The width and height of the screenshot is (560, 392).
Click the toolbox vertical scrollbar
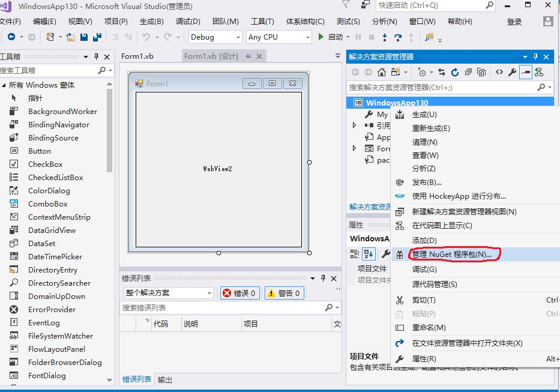point(109,131)
